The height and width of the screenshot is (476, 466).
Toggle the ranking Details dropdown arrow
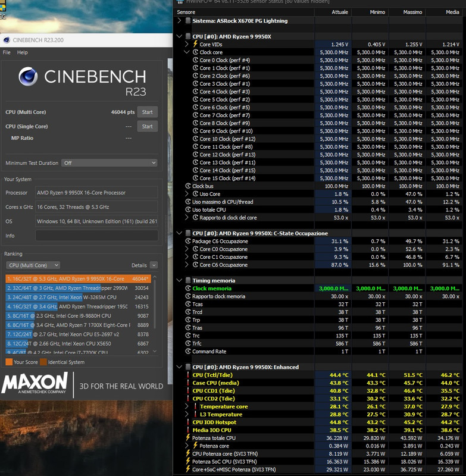[154, 265]
